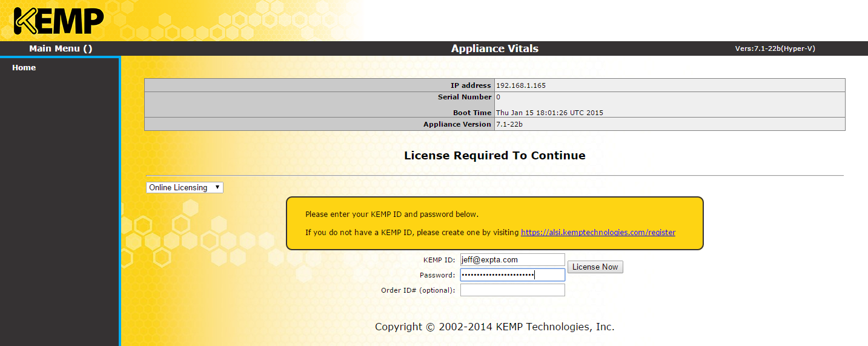868x346 pixels.
Task: Focus the Password input field
Action: [512, 274]
